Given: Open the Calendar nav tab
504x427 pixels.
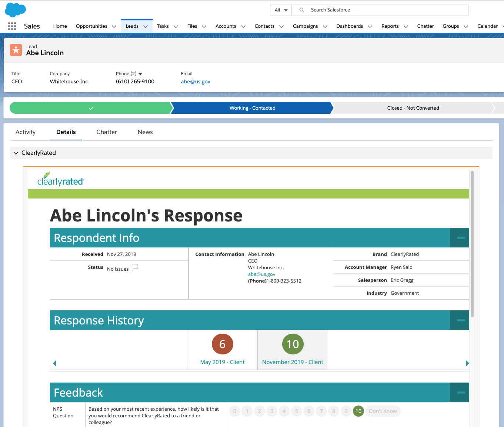Looking at the screenshot, I should pyautogui.click(x=487, y=26).
